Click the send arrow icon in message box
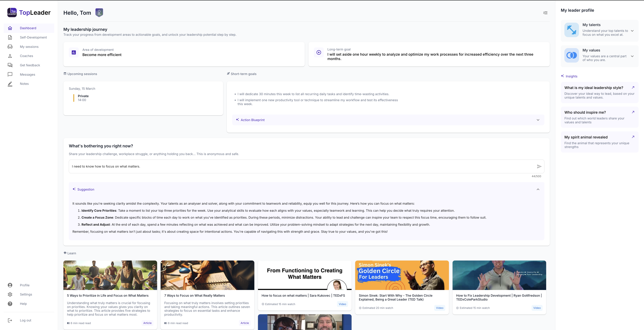This screenshot has height=330, width=644. click(539, 166)
